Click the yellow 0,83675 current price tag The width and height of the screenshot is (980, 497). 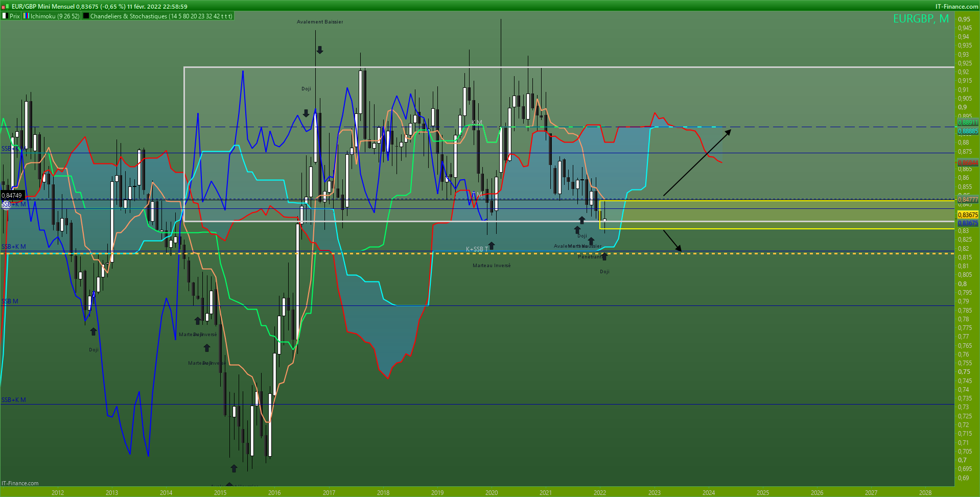point(967,215)
